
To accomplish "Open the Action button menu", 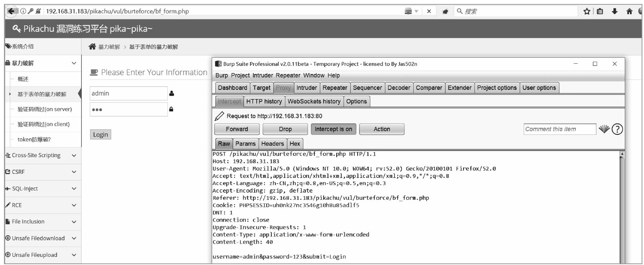I will coord(382,129).
